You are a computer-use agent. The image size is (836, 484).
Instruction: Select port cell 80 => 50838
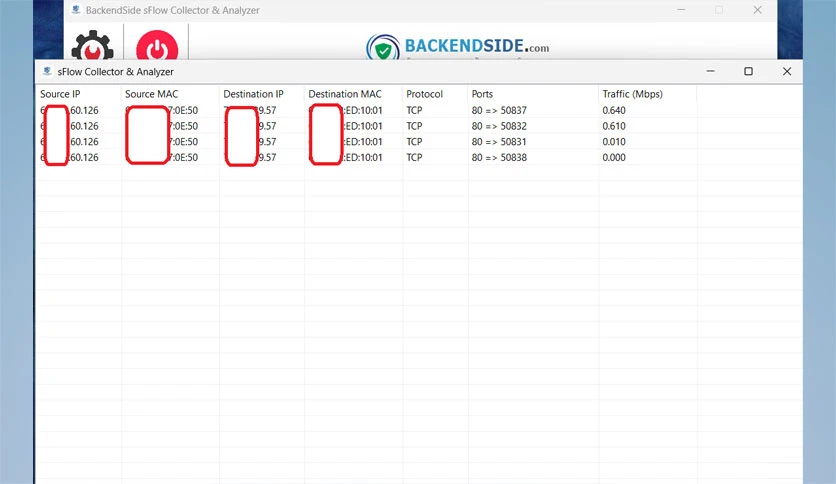499,157
